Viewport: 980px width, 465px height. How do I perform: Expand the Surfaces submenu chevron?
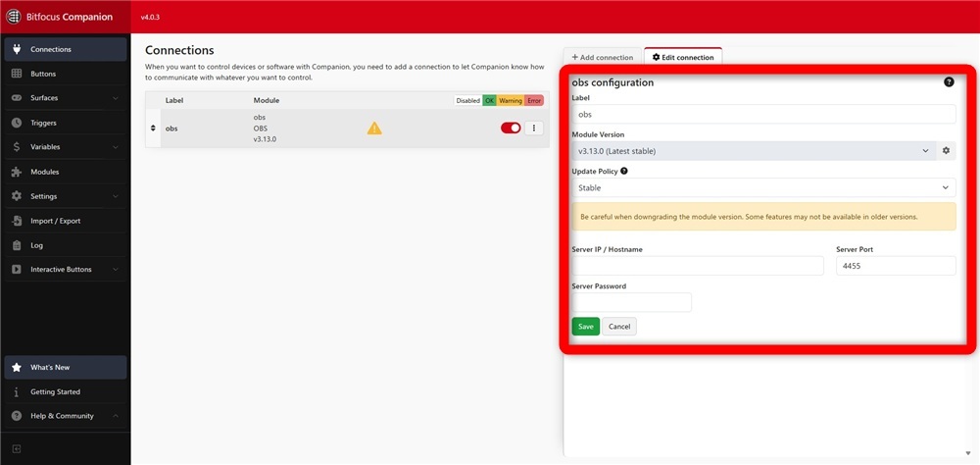pos(116,98)
